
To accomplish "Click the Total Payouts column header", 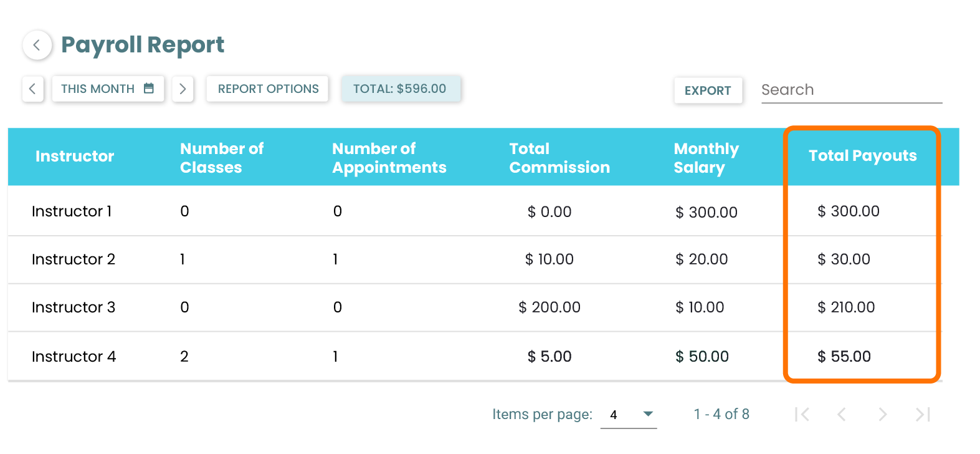I will coord(862,156).
